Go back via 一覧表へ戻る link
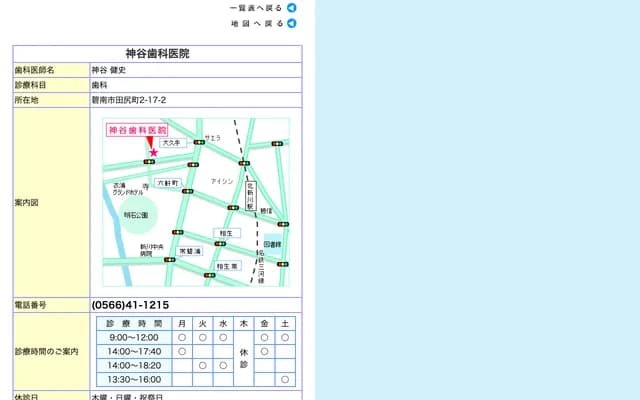 coord(256,7)
